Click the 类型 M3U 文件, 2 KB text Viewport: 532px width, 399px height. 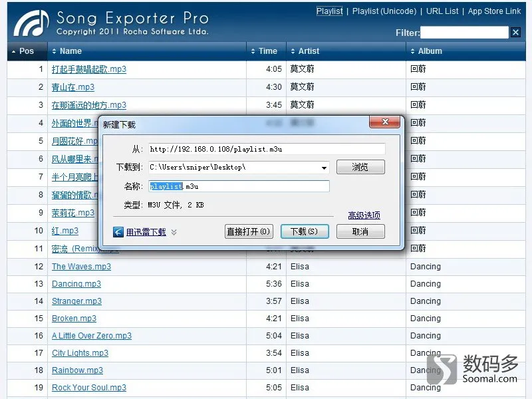pyautogui.click(x=164, y=205)
